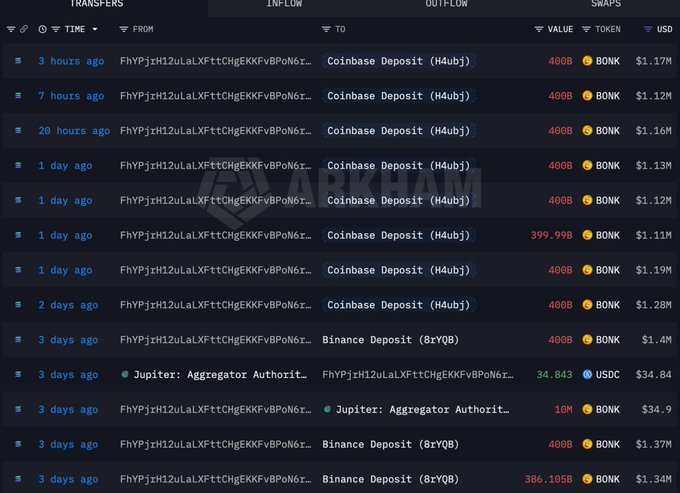Open Coinbase Deposit entity in 20 hours ago row
The width and height of the screenshot is (680, 493).
tap(399, 131)
